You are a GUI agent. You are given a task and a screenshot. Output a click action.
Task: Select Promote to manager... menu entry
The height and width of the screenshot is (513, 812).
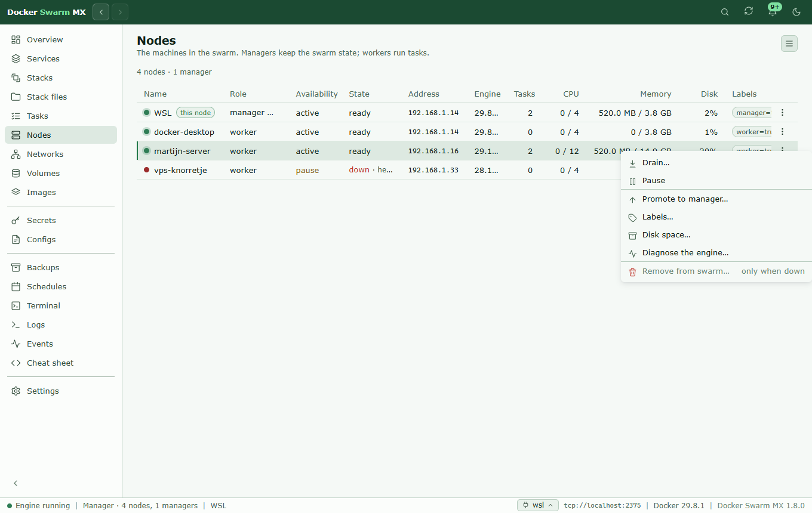pyautogui.click(x=716, y=199)
